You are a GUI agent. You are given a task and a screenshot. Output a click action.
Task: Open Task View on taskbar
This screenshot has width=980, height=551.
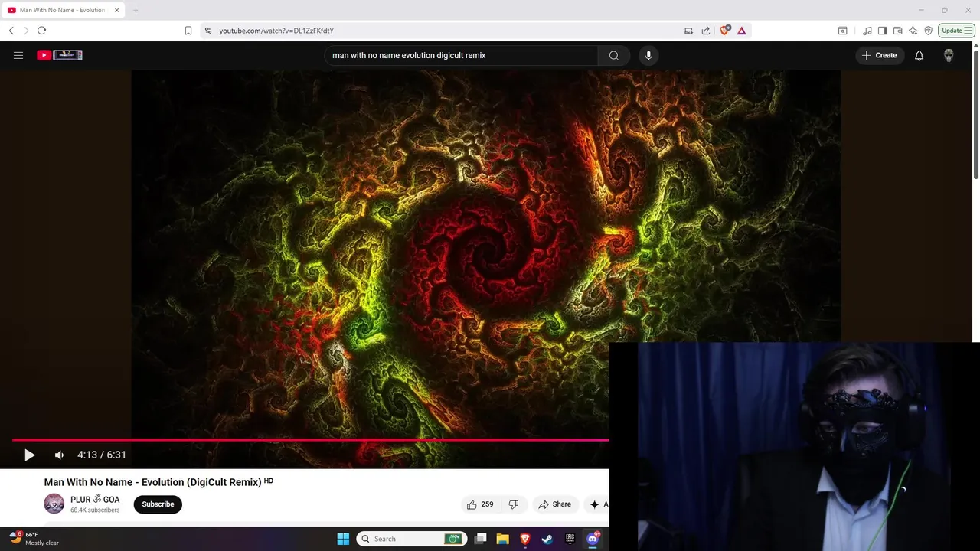click(481, 539)
